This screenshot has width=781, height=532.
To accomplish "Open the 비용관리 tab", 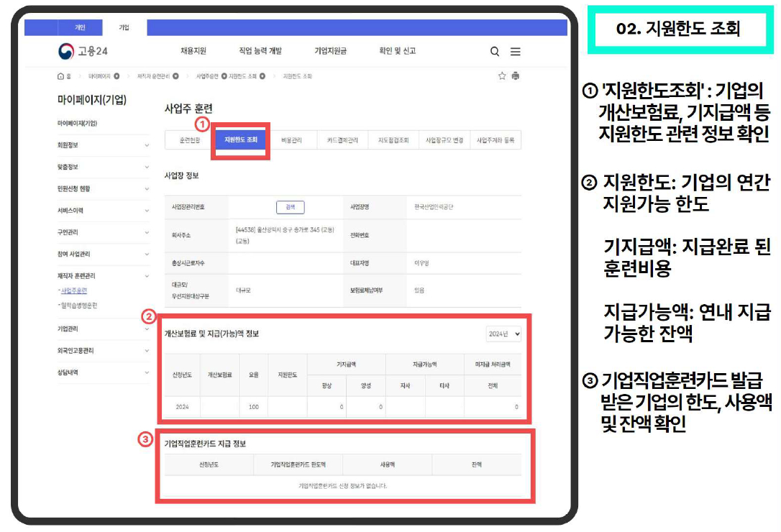I will pos(291,140).
